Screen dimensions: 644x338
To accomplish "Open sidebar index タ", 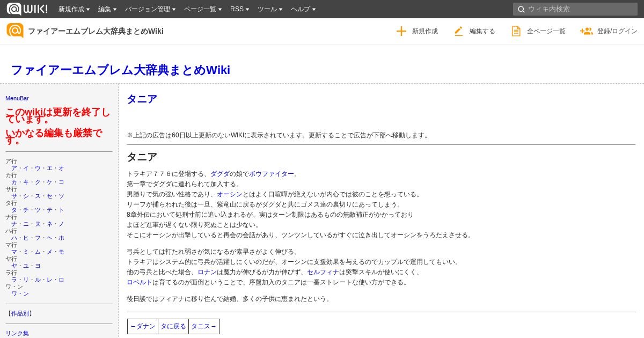I will (x=14, y=210).
